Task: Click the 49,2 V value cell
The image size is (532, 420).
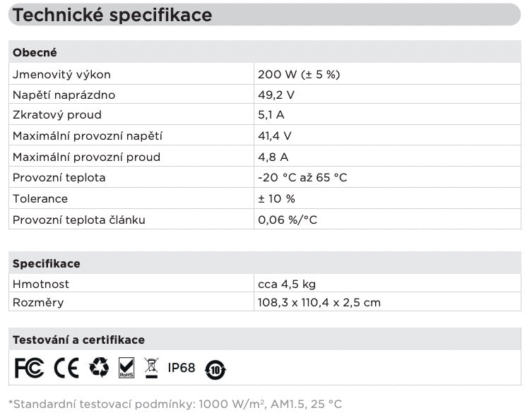Action: tap(387, 95)
